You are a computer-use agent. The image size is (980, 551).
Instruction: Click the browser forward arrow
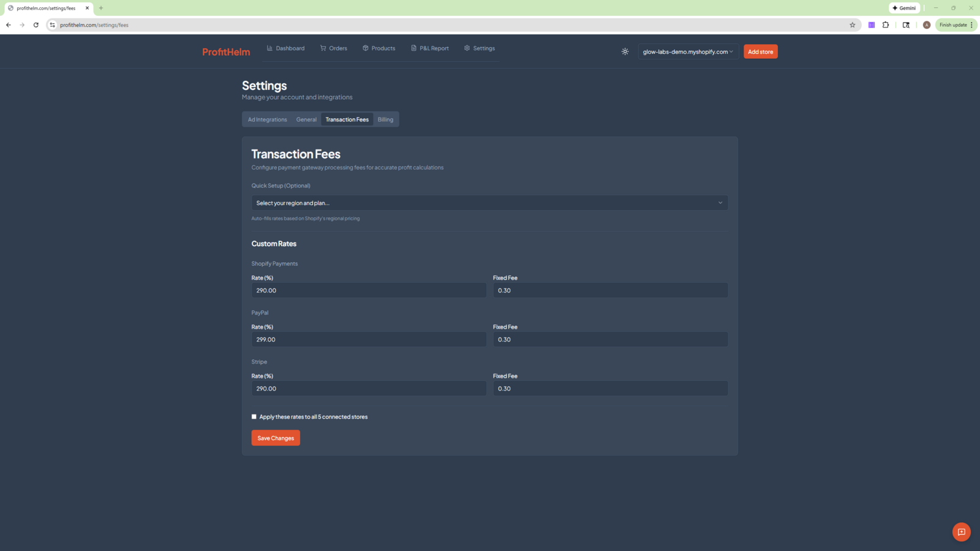[x=22, y=25]
